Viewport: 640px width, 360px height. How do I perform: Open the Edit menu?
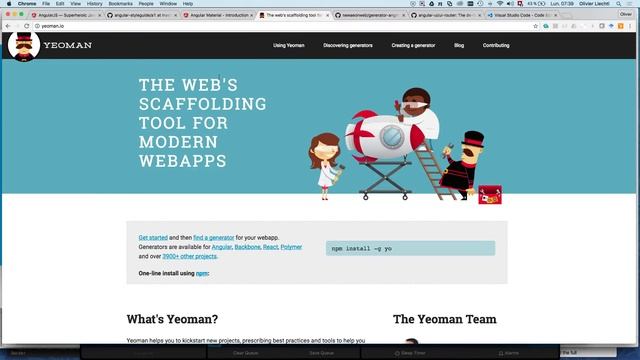click(60, 3)
